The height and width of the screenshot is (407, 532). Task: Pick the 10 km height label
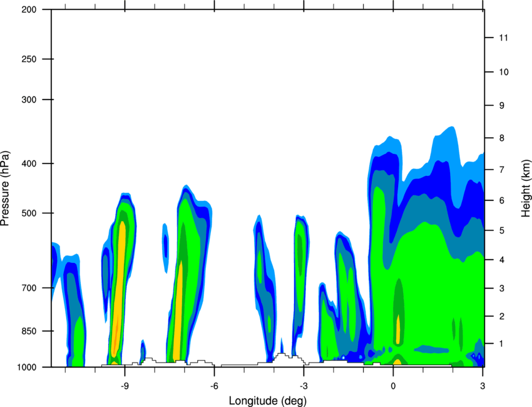[x=503, y=72]
